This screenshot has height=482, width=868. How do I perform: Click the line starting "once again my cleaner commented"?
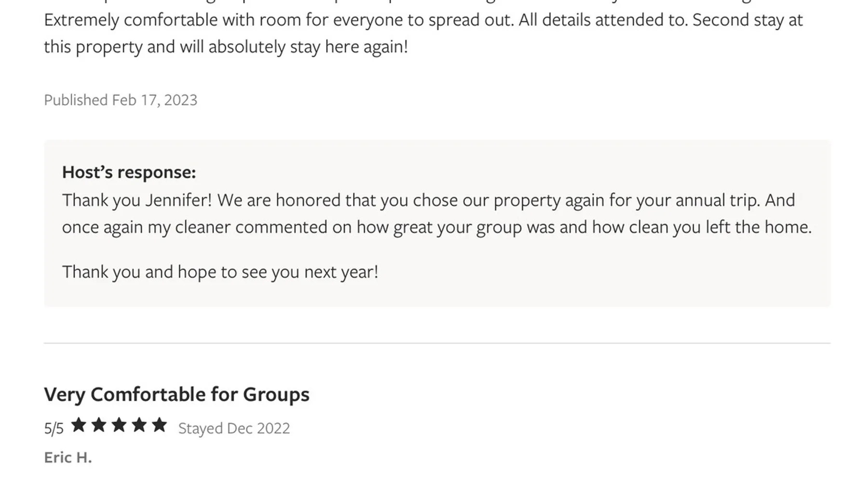pyautogui.click(x=436, y=227)
